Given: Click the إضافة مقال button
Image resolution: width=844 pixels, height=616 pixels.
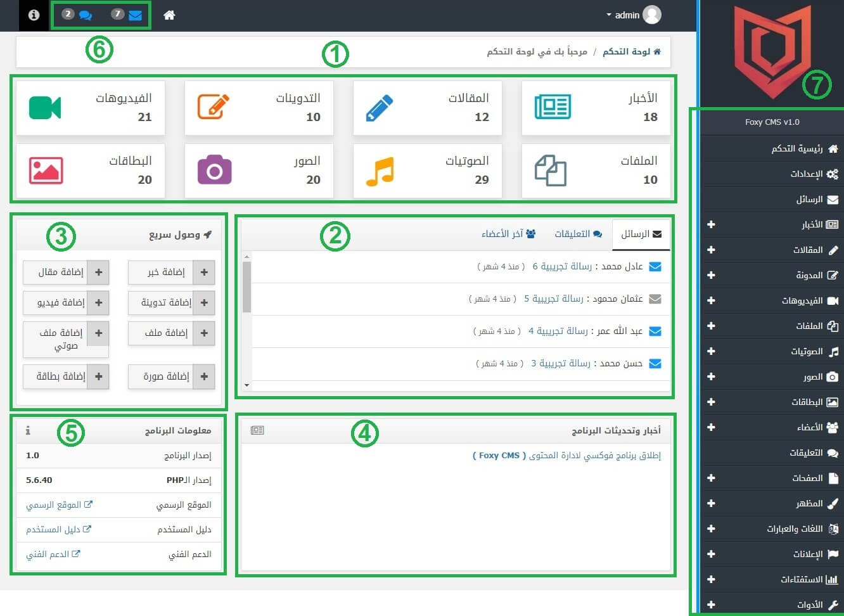Looking at the screenshot, I should coord(66,272).
